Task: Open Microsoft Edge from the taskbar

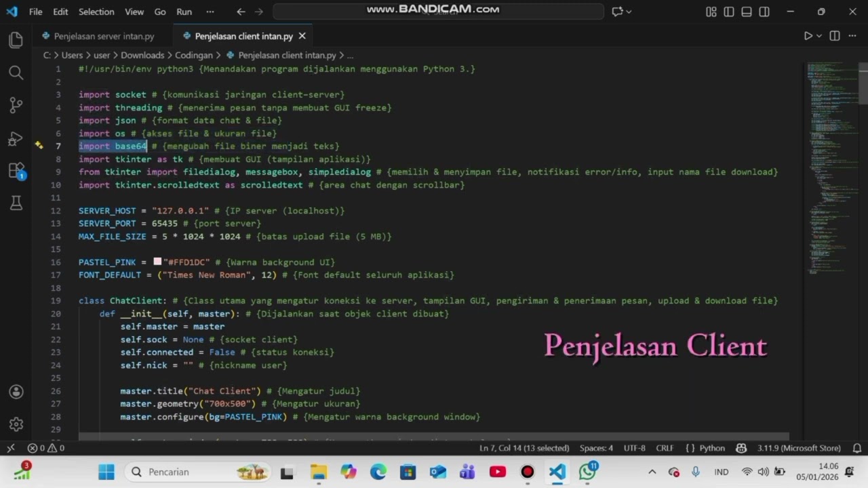Action: 378,472
